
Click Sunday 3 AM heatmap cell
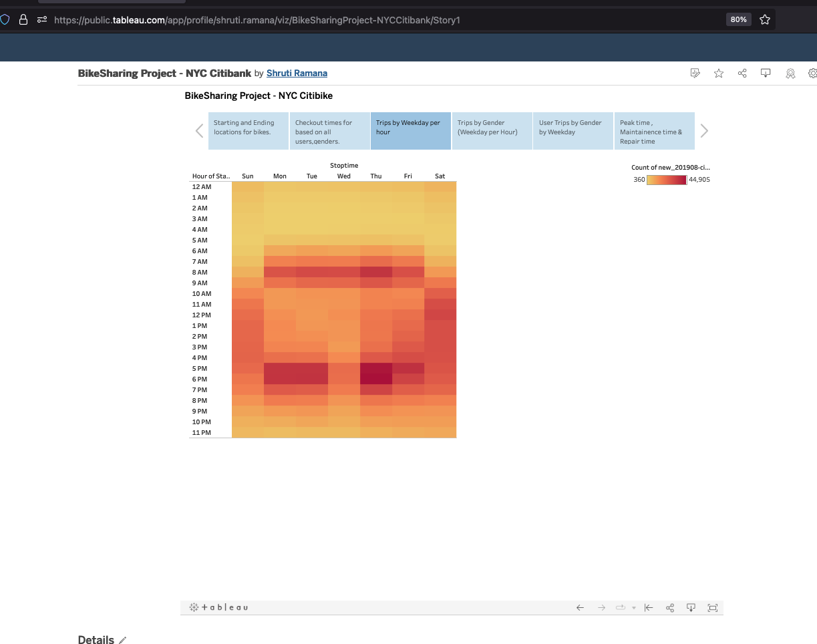248,219
